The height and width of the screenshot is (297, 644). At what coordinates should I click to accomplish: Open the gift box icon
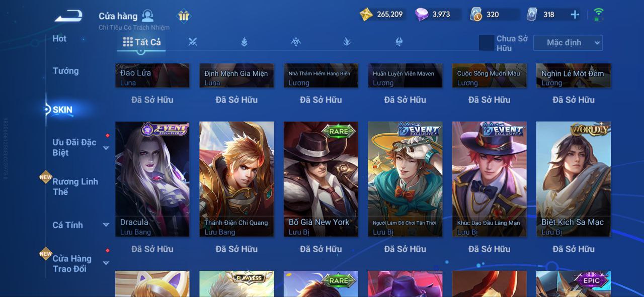point(184,16)
